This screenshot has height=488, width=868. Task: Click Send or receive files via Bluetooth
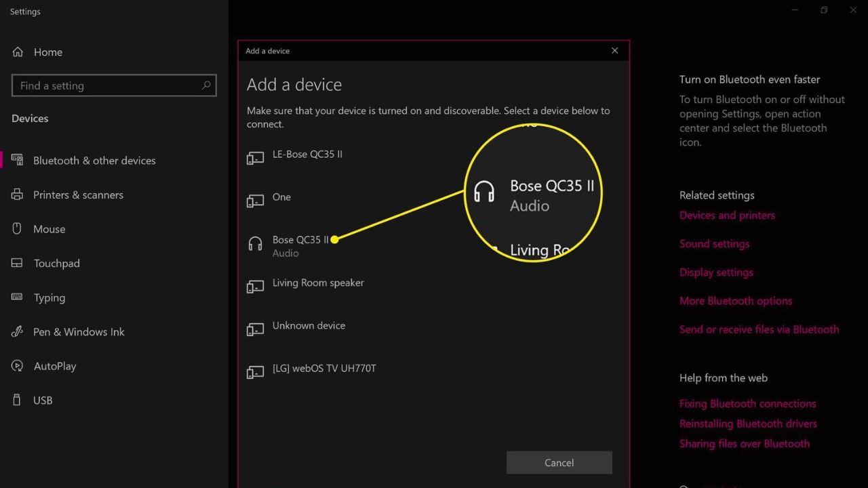[759, 329]
